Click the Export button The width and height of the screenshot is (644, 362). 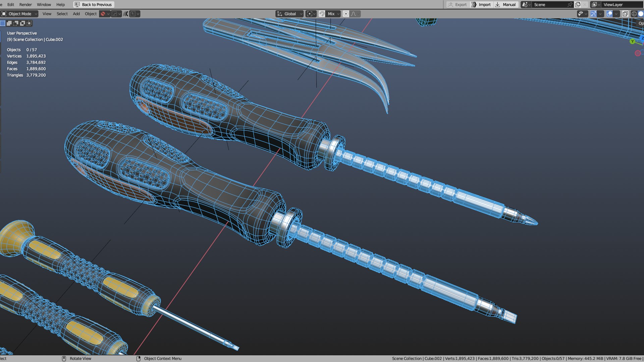point(457,4)
